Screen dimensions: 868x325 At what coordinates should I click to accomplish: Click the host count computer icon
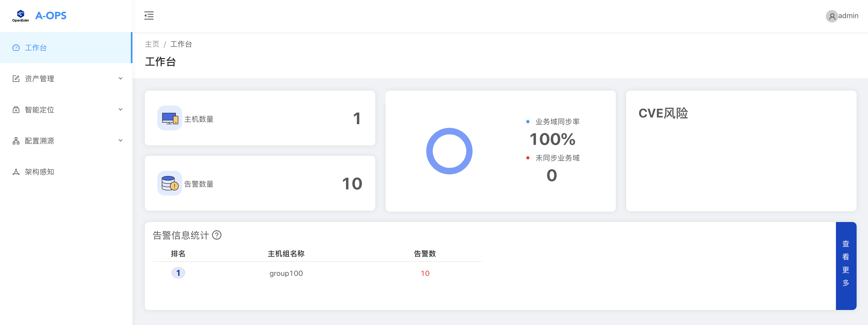point(169,118)
